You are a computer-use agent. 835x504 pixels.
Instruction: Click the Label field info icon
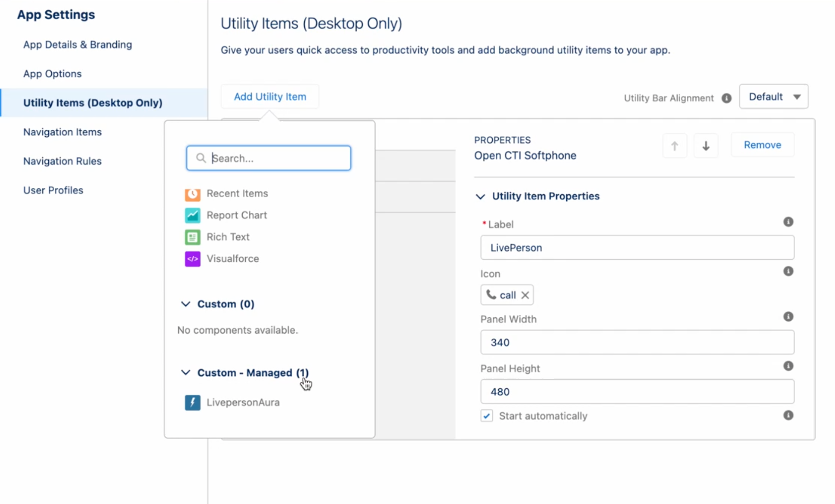click(x=788, y=222)
